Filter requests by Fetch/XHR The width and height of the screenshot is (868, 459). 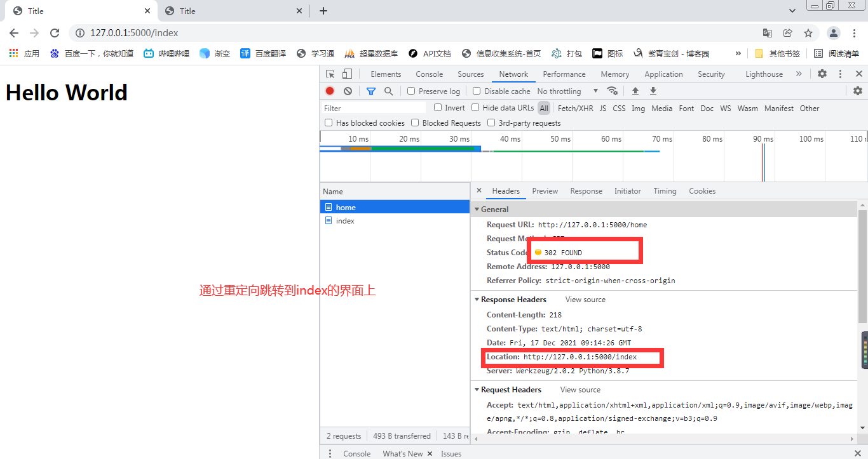tap(576, 108)
